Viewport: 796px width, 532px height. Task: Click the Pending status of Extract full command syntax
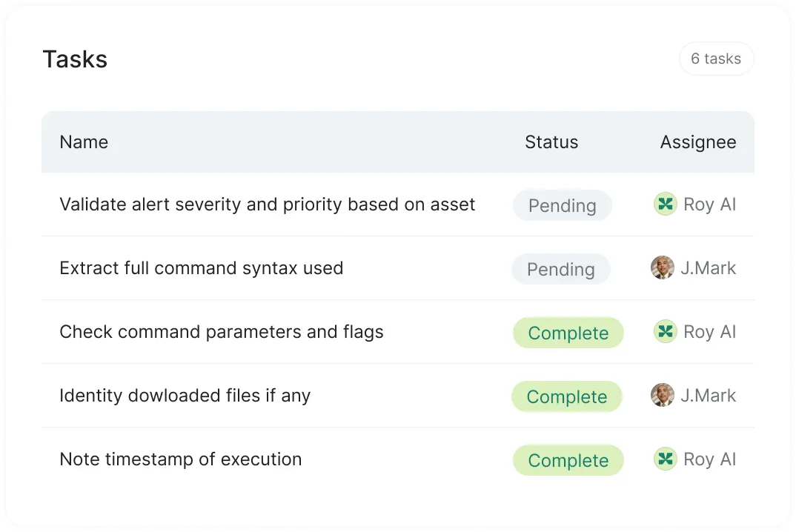[561, 269]
